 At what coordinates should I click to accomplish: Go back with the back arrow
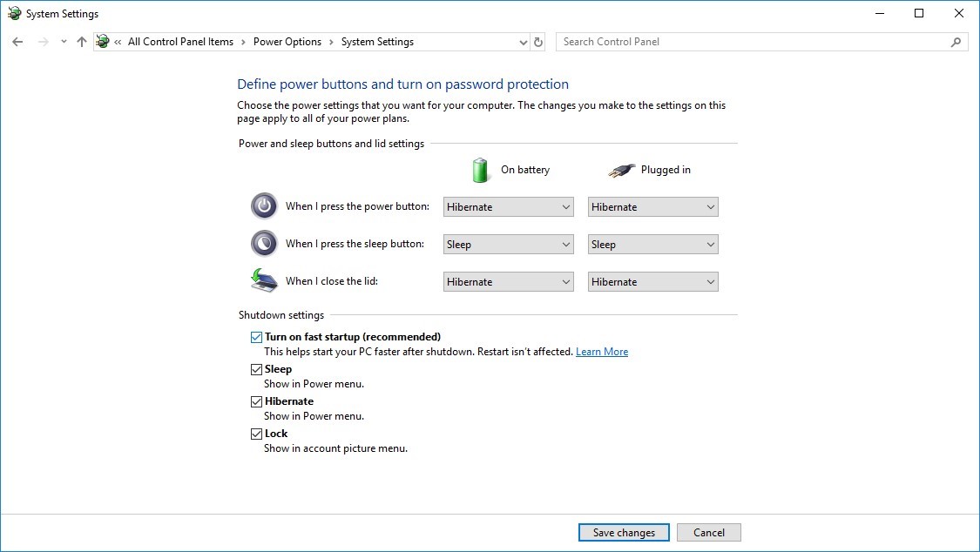[17, 42]
